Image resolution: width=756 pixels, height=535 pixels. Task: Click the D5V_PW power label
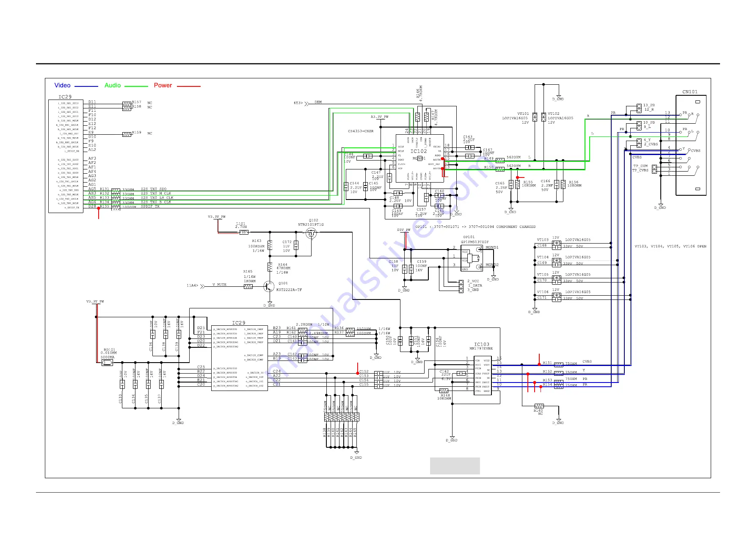[404, 230]
